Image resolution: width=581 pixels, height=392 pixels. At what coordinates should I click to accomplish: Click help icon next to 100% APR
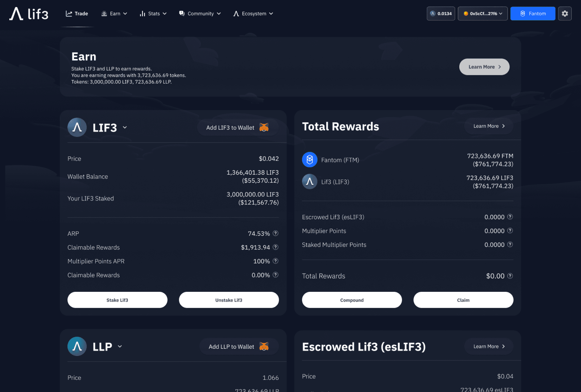tap(276, 261)
